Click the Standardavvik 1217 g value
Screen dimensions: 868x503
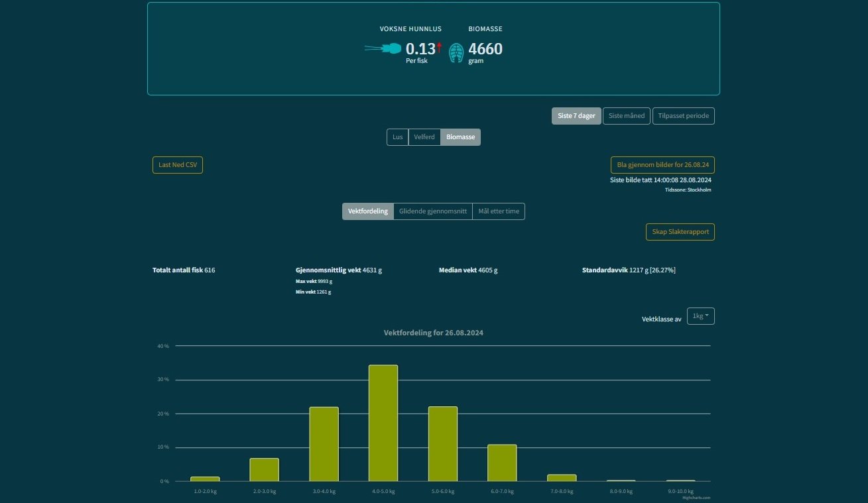coord(629,270)
